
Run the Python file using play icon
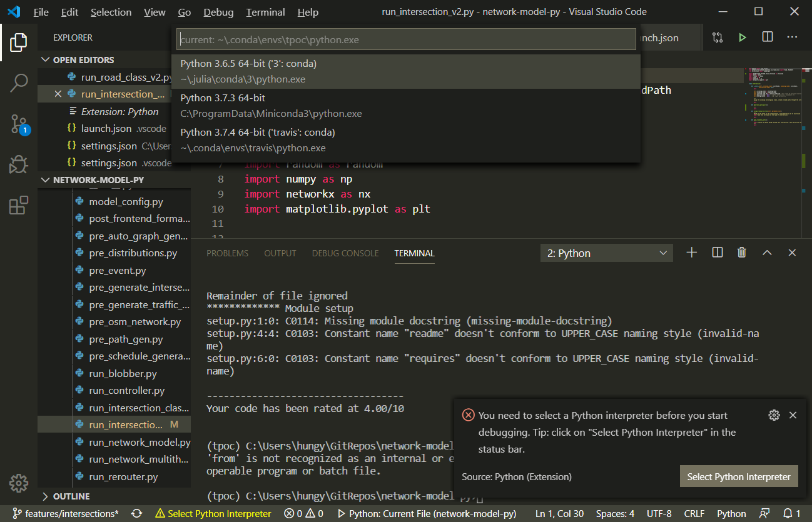(x=742, y=38)
